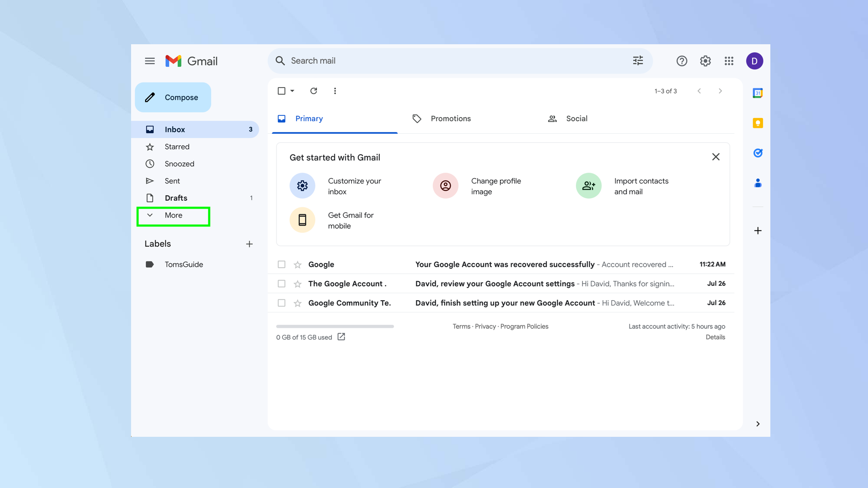868x488 pixels.
Task: Refresh the inbox
Action: point(313,91)
